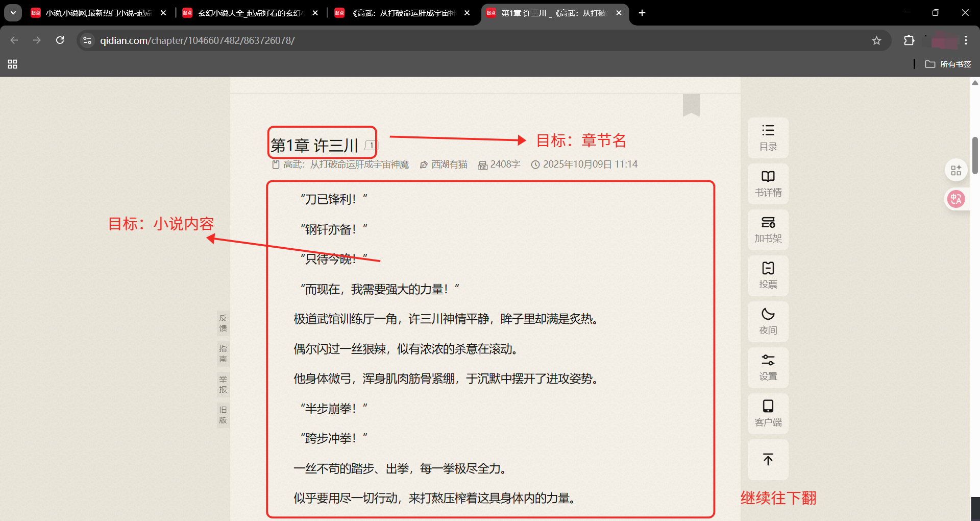Open 设置 reading settings
The width and height of the screenshot is (980, 521).
click(768, 368)
